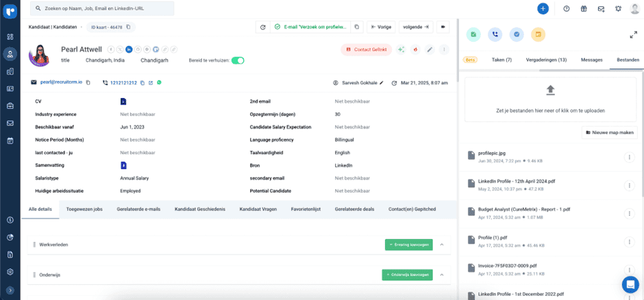Open the three-dot menu for the candidate header
644x300 pixels.
click(443, 49)
